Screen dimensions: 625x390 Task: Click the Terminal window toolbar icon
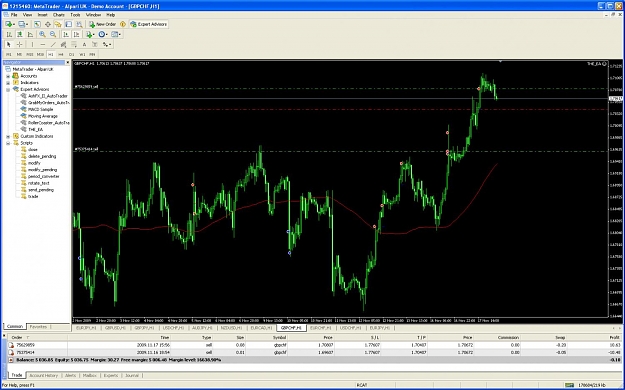tap(69, 24)
